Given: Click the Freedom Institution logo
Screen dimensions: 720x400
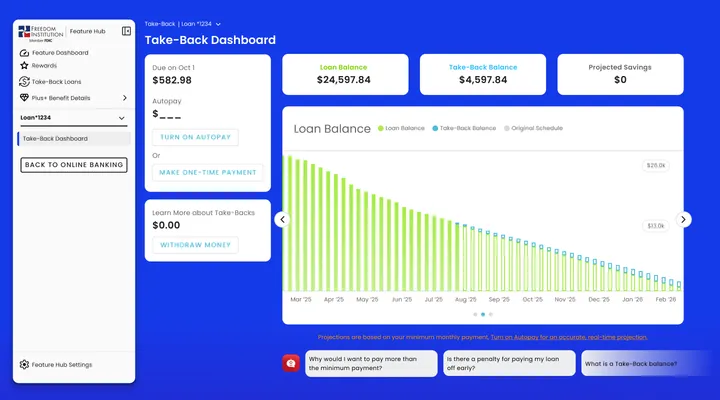Looking at the screenshot, I should 40,34.
